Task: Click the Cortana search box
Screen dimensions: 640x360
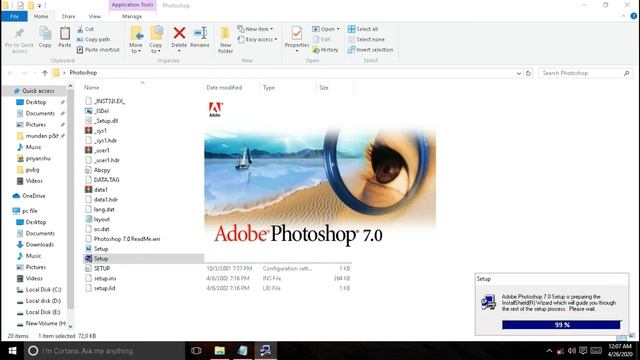Action: [x=104, y=351]
